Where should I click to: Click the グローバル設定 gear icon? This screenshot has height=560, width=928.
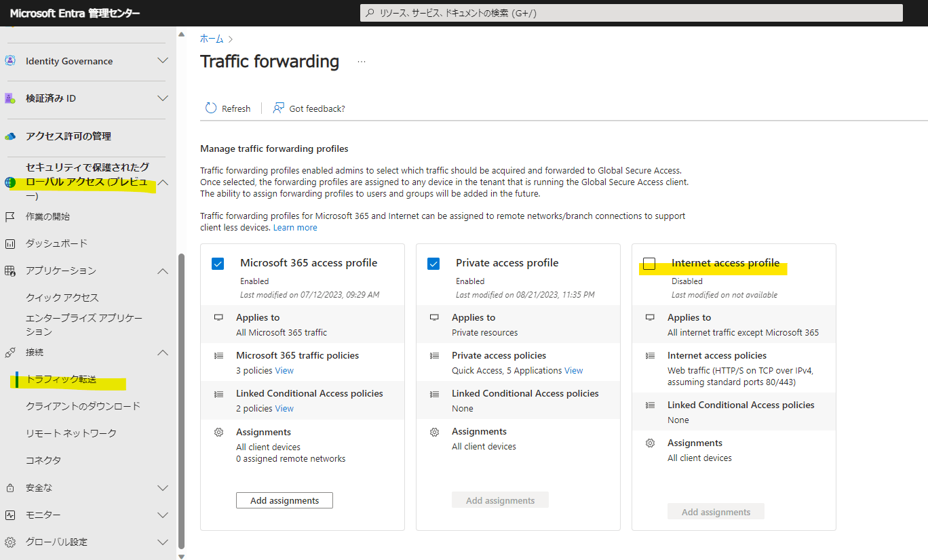[10, 542]
